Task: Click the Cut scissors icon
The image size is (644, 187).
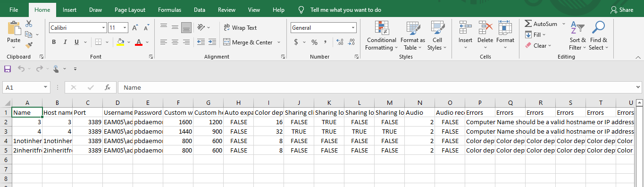Action: tap(29, 24)
